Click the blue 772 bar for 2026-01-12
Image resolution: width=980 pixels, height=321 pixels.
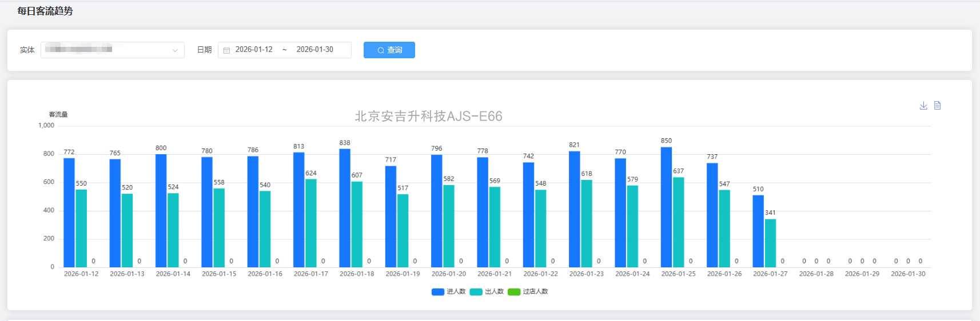(69, 212)
